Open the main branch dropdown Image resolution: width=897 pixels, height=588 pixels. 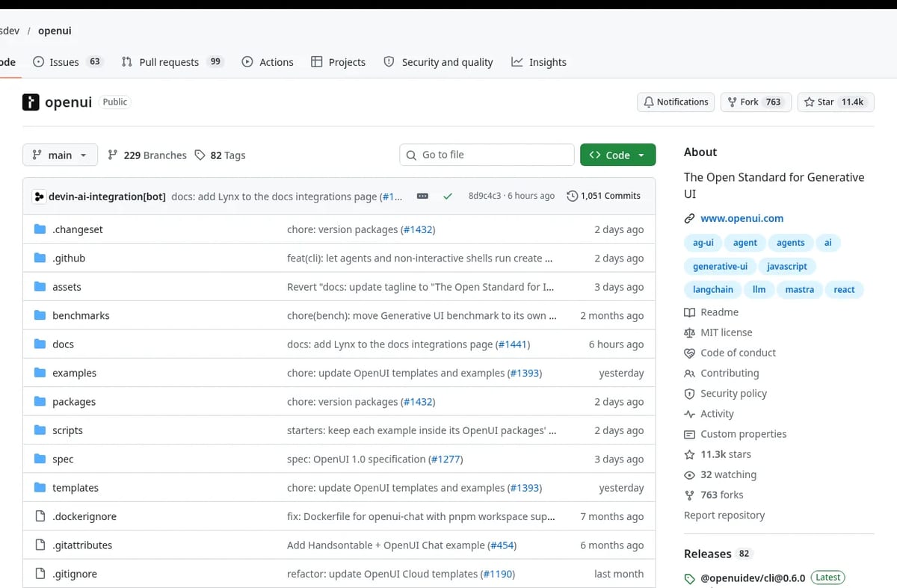coord(60,155)
